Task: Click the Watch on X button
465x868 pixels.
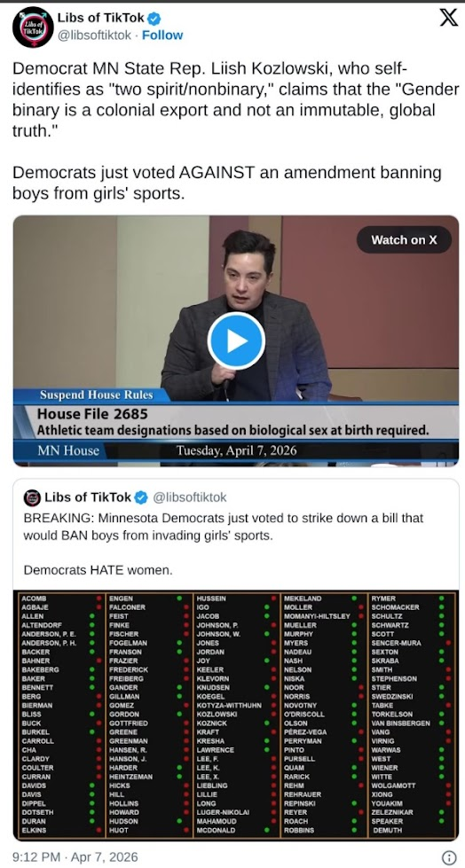Action: 404,239
